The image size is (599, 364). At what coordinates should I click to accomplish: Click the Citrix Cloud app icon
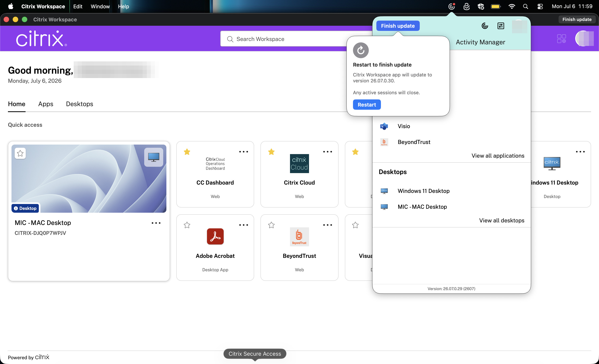299,164
